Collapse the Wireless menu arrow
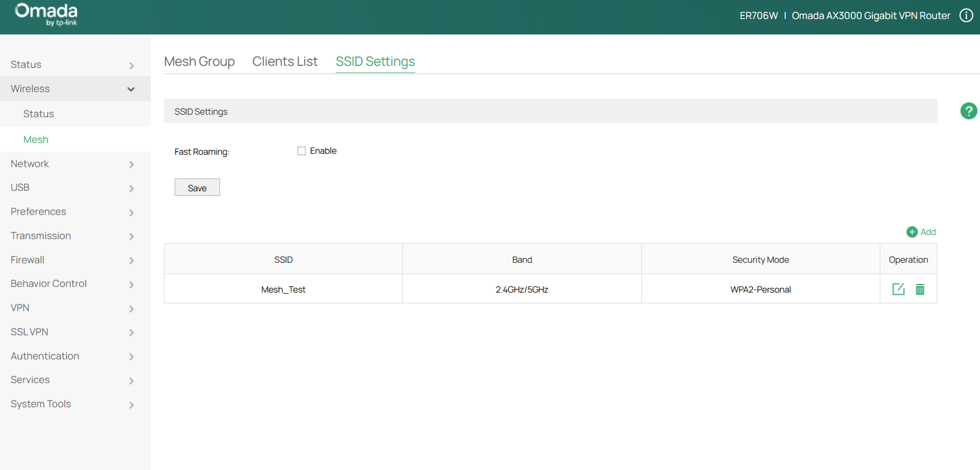Viewport: 980px width, 470px height. 131,89
